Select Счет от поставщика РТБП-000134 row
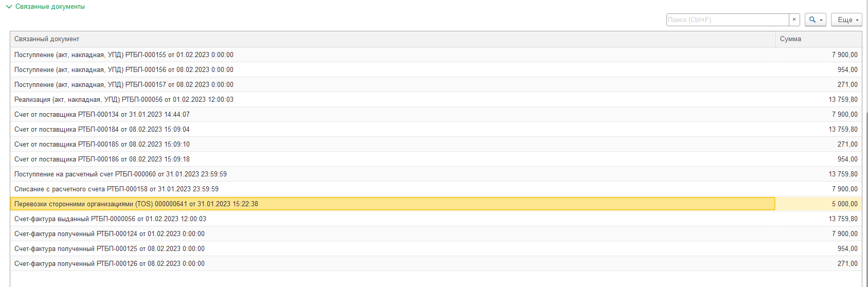The height and width of the screenshot is (287, 868). click(x=436, y=114)
